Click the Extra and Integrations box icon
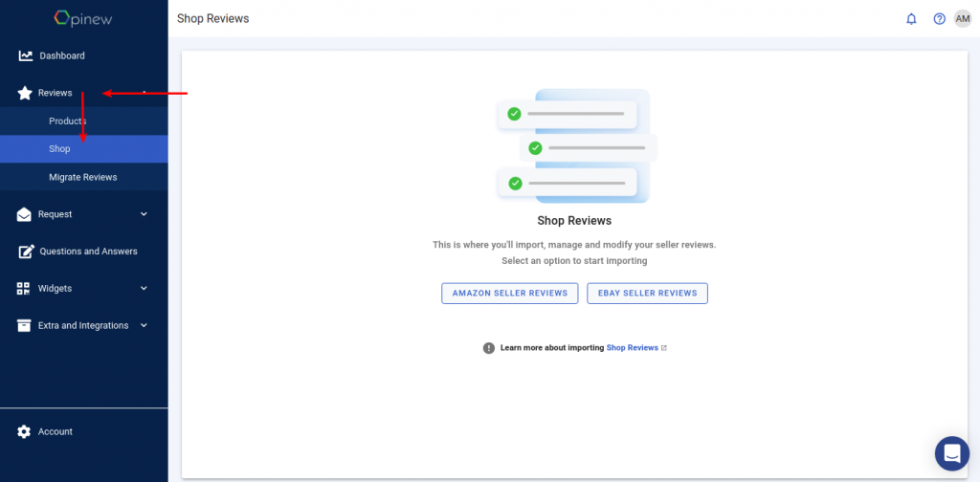The width and height of the screenshot is (980, 482). click(24, 325)
